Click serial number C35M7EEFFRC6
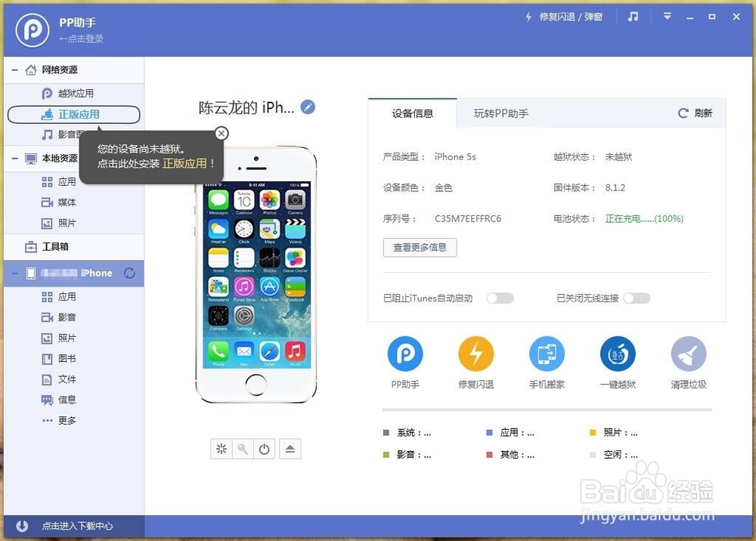This screenshot has height=541, width=756. pyautogui.click(x=468, y=218)
